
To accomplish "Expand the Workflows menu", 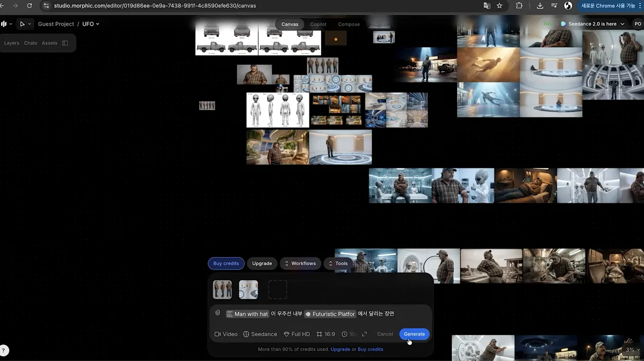I will pyautogui.click(x=300, y=263).
